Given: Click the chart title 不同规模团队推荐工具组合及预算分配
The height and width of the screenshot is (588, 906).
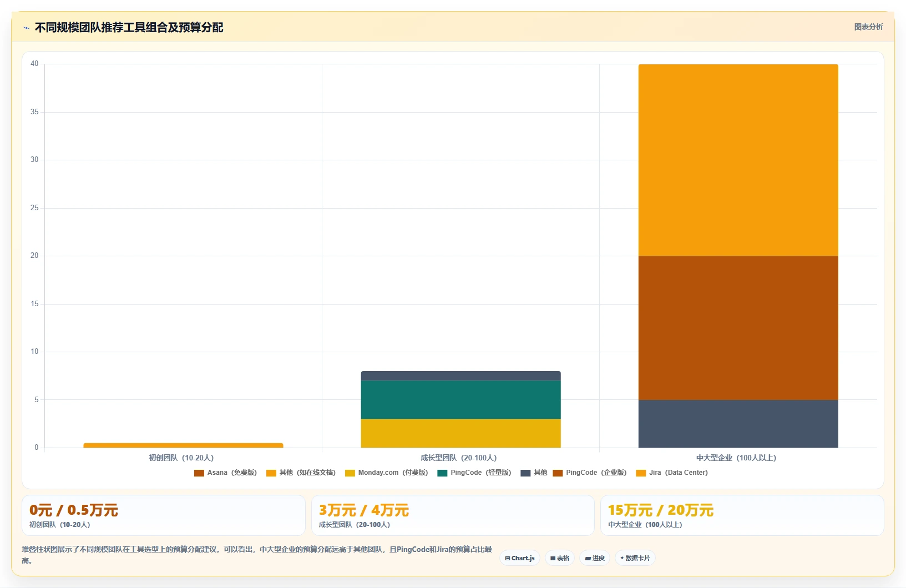Looking at the screenshot, I should [129, 28].
